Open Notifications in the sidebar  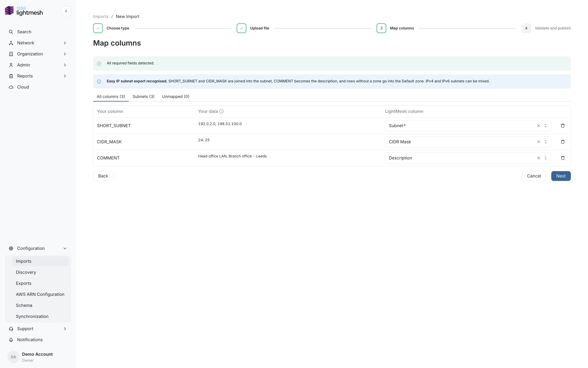38,340
